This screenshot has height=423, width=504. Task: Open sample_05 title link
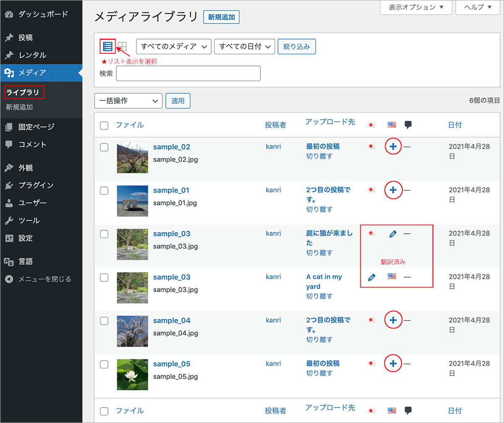pos(171,364)
